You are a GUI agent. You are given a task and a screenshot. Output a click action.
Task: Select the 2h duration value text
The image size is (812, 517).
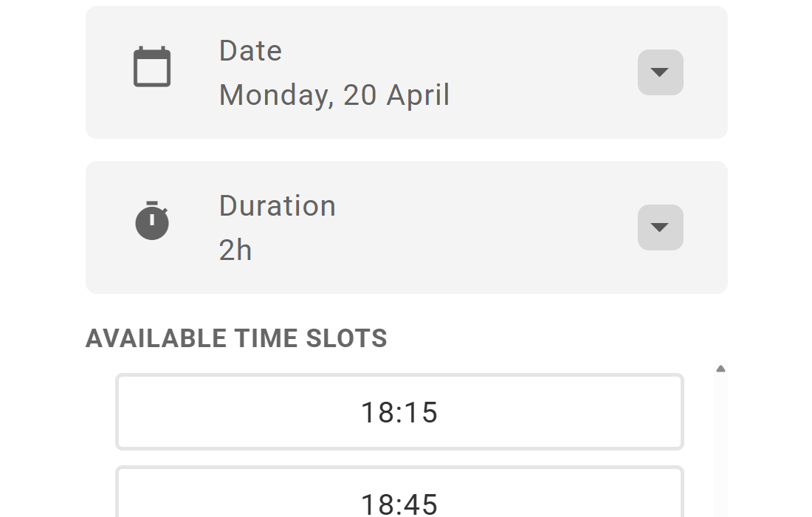235,250
